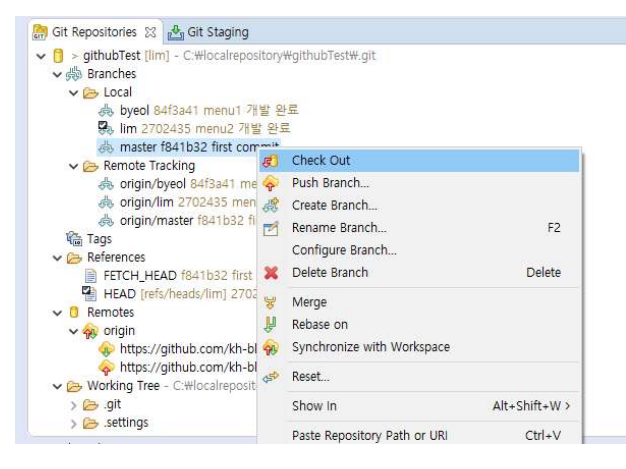This screenshot has height=469, width=626.
Task: Collapse the References node
Action: click(57, 258)
